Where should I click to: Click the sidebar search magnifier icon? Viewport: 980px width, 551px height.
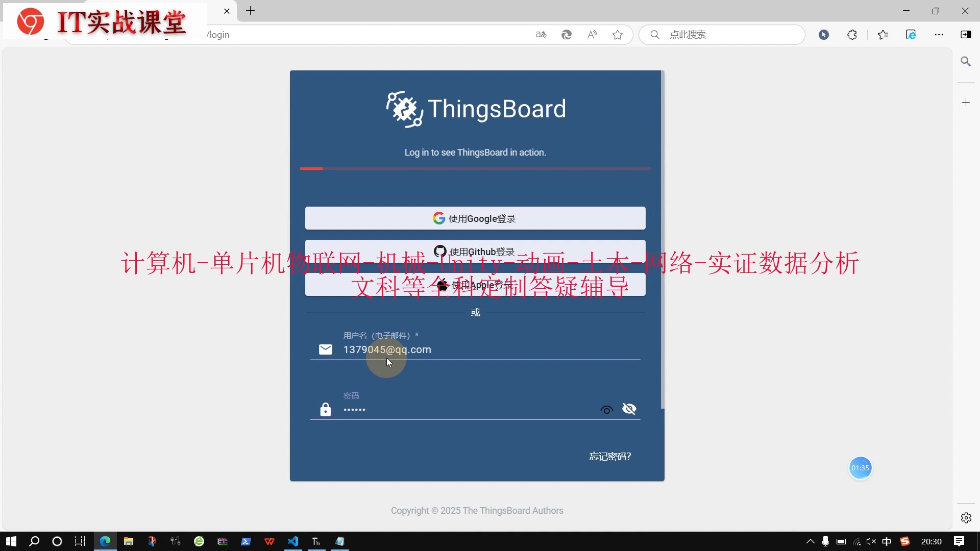coord(966,62)
